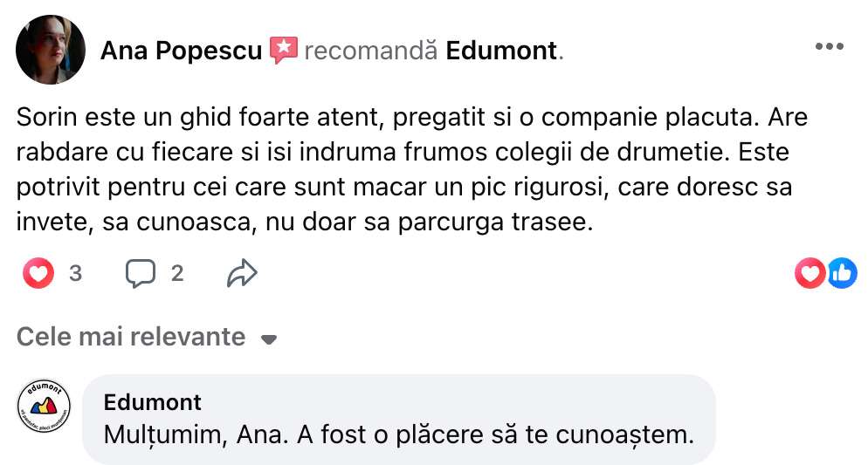Click Ana Popescu's profile photo
This screenshot has height=465, width=868.
click(51, 50)
